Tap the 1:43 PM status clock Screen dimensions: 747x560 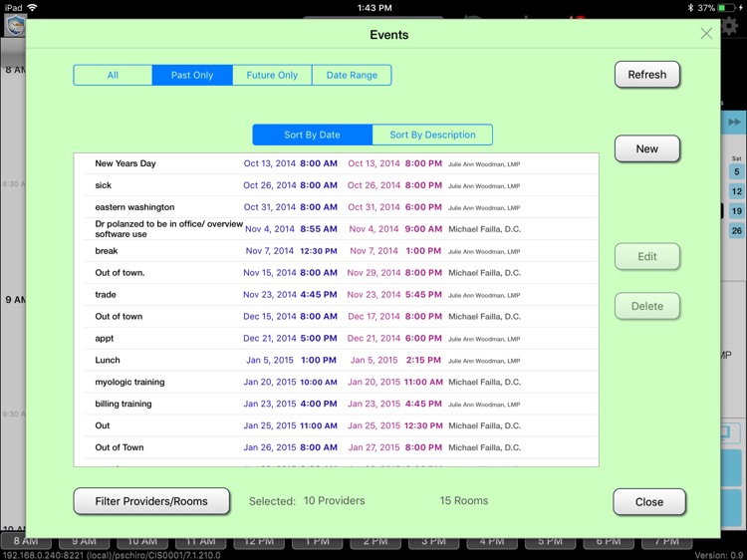pyautogui.click(x=374, y=8)
